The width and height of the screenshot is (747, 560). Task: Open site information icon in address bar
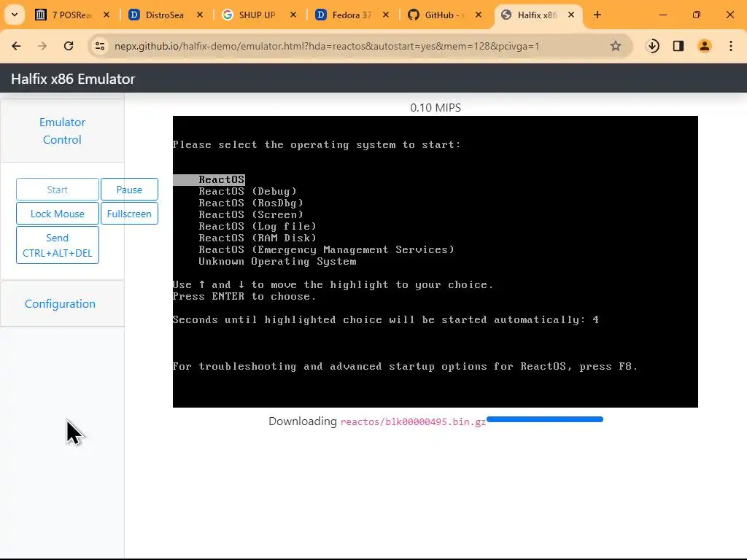click(100, 46)
